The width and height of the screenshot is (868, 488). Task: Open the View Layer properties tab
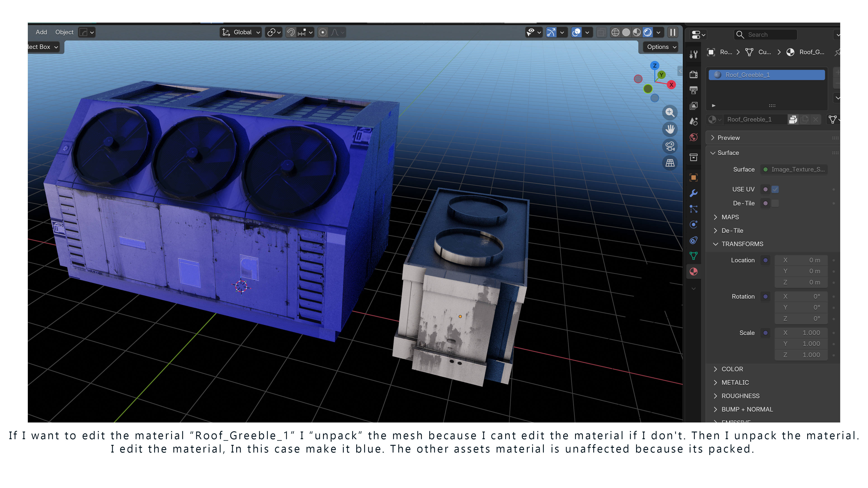point(693,106)
